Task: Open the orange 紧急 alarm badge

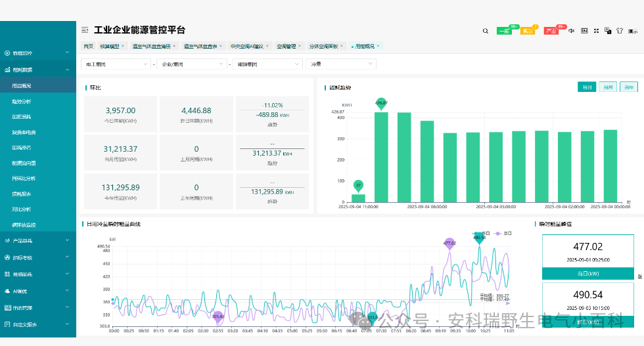Action: pyautogui.click(x=527, y=31)
